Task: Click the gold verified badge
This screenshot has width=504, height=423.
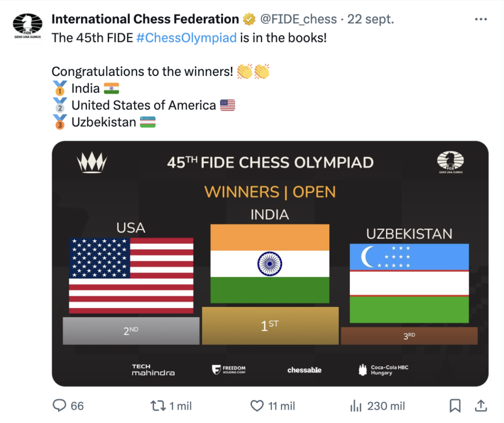Action: (250, 20)
